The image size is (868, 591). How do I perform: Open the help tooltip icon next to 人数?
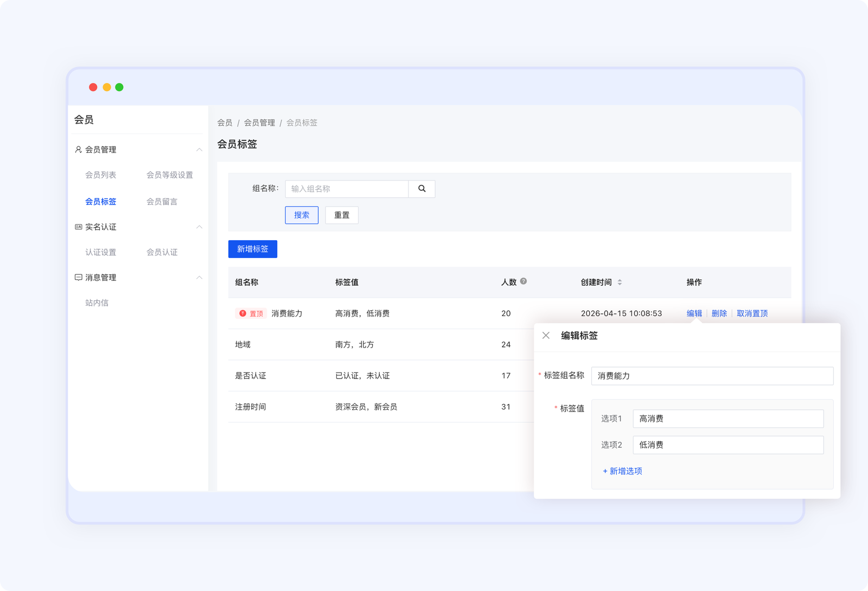pos(524,281)
